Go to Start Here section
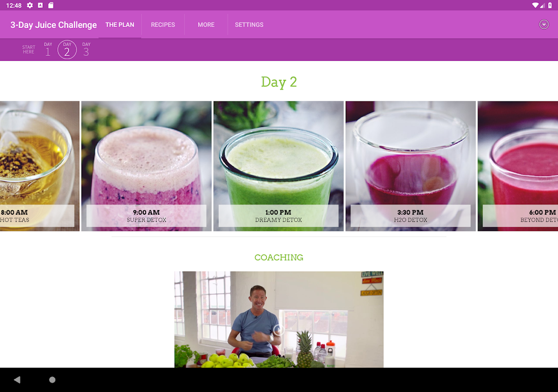558x392 pixels. [x=28, y=49]
